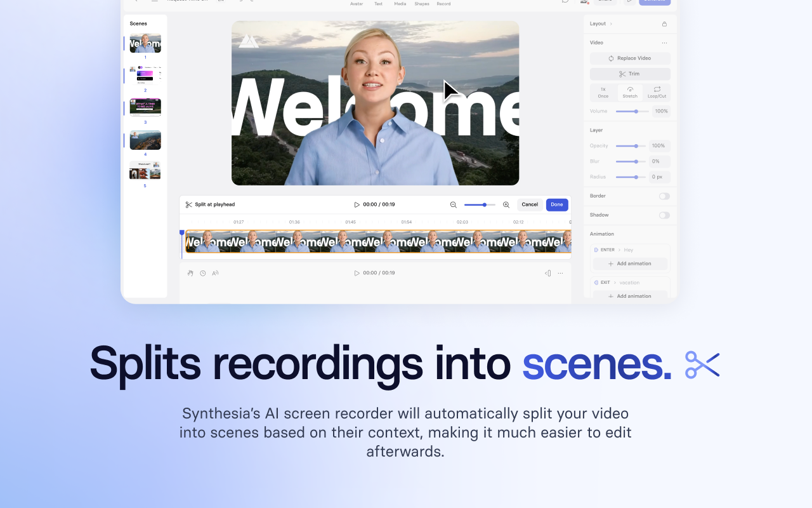The image size is (812, 508).
Task: Cancel the trim operation
Action: pos(530,204)
